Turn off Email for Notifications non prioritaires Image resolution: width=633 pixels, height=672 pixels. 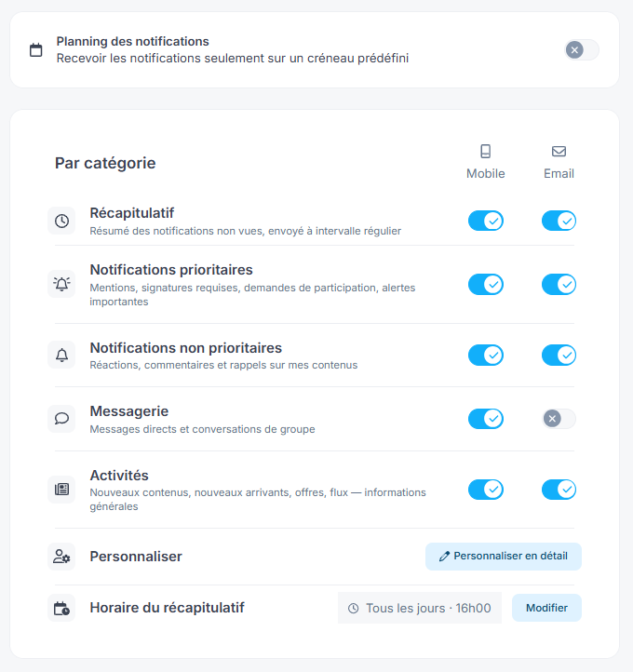[559, 356]
